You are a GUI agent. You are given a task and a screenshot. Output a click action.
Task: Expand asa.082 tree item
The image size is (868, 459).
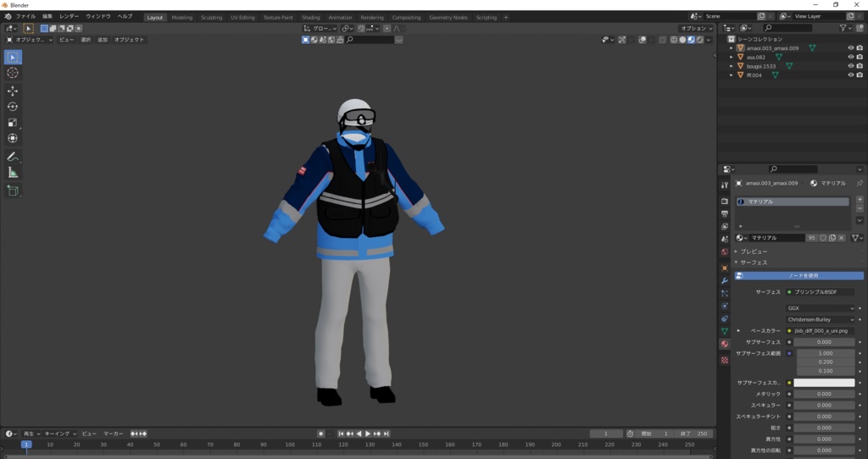[x=732, y=57]
